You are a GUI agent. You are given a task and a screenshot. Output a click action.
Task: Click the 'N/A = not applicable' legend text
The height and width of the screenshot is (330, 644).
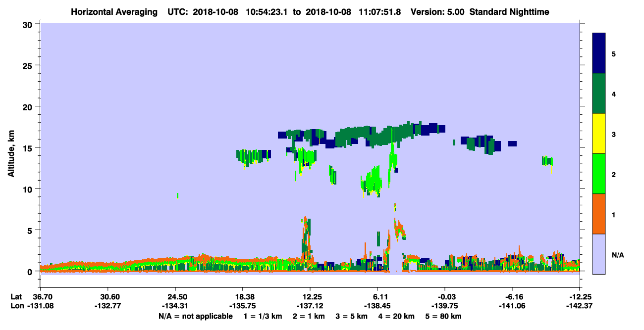[195, 316]
